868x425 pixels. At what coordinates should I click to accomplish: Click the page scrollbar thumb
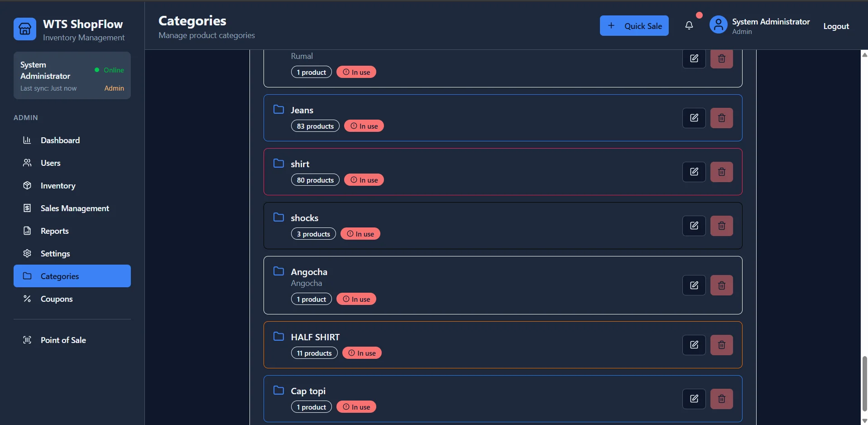pos(864,384)
